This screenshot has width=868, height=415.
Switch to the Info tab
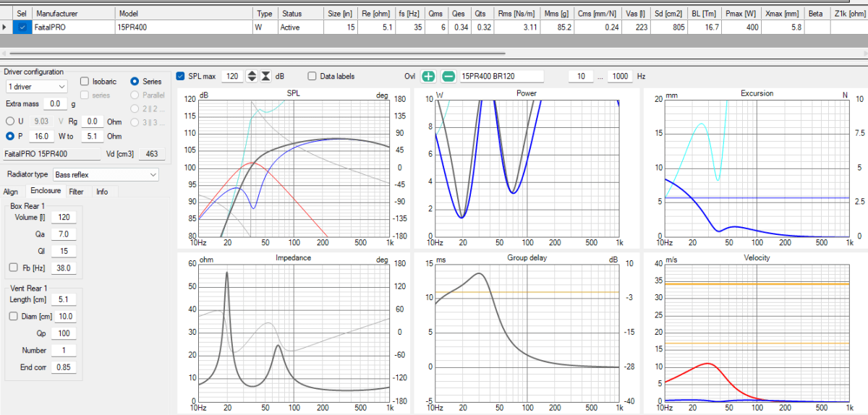(102, 192)
